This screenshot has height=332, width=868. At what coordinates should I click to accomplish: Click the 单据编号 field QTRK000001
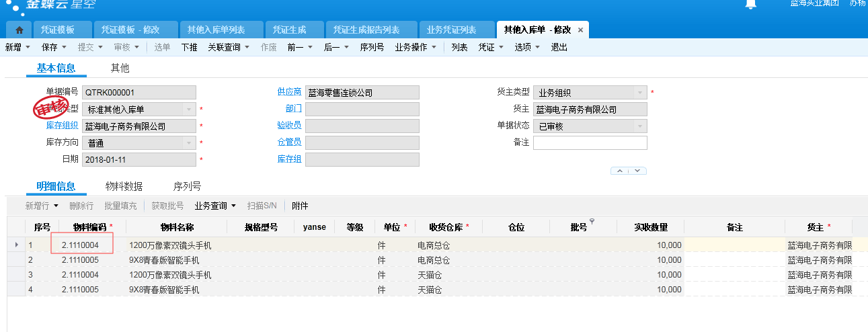click(139, 93)
